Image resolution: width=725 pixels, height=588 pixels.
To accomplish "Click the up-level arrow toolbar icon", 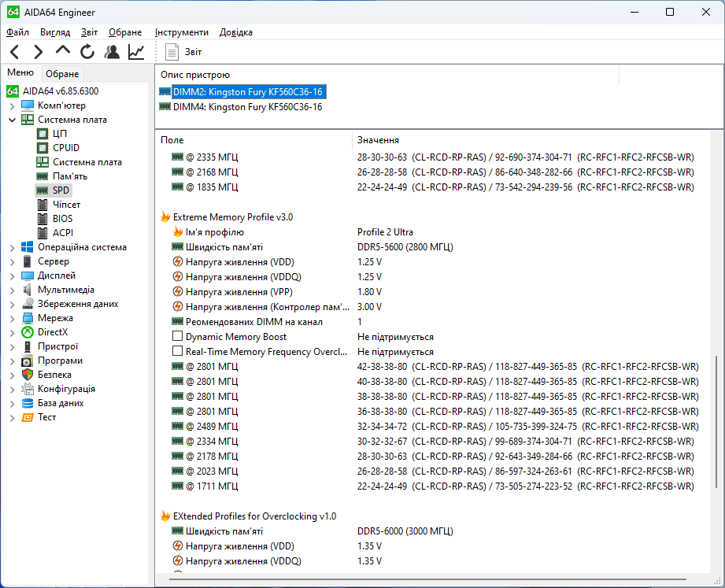I will click(62, 50).
